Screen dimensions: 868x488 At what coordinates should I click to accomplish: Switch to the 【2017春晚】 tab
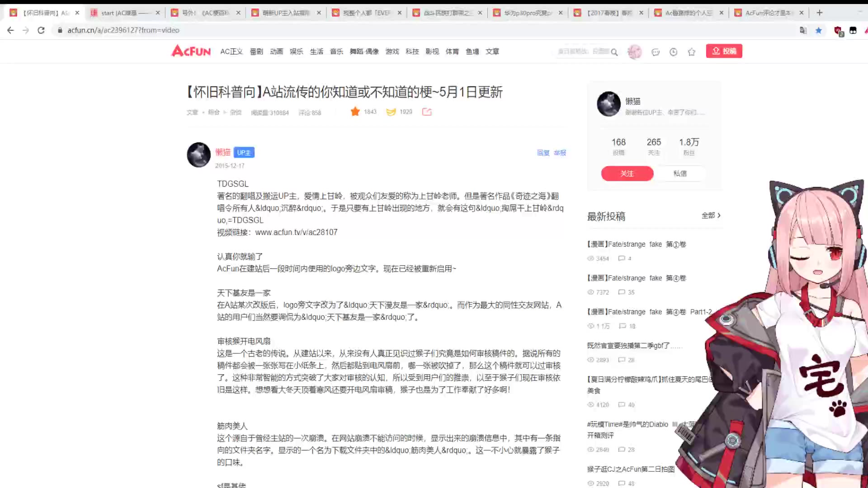coord(608,13)
